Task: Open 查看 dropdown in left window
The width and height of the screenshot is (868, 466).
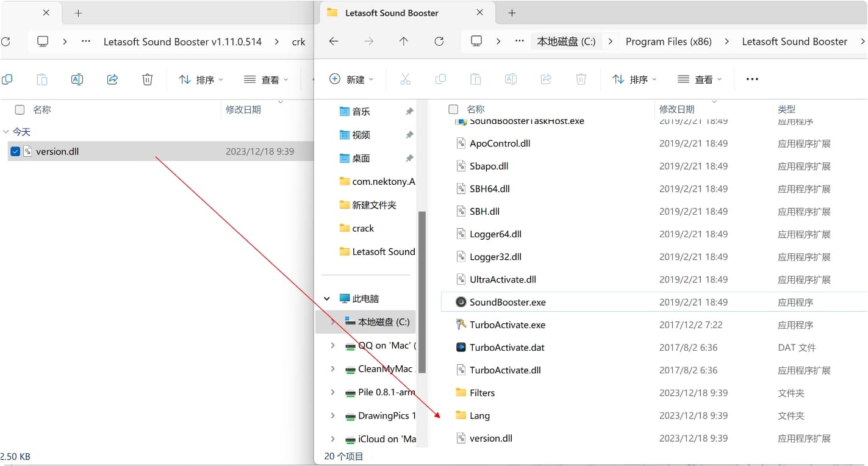Action: coord(266,79)
